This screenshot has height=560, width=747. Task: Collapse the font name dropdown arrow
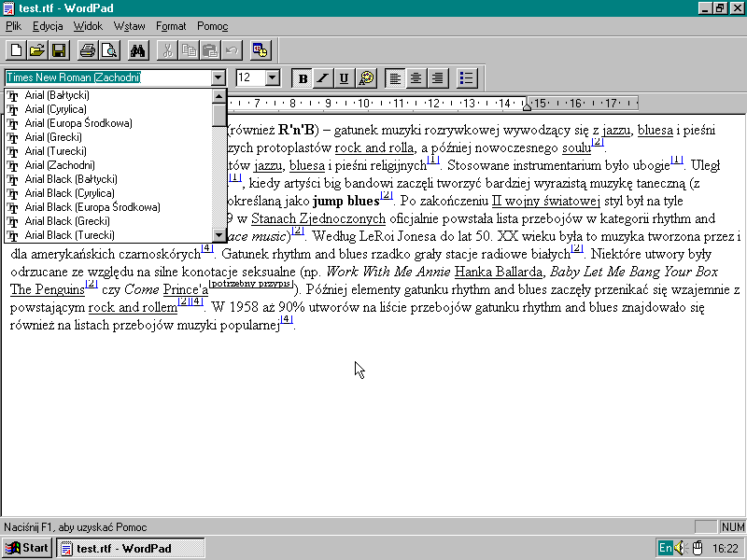(218, 77)
